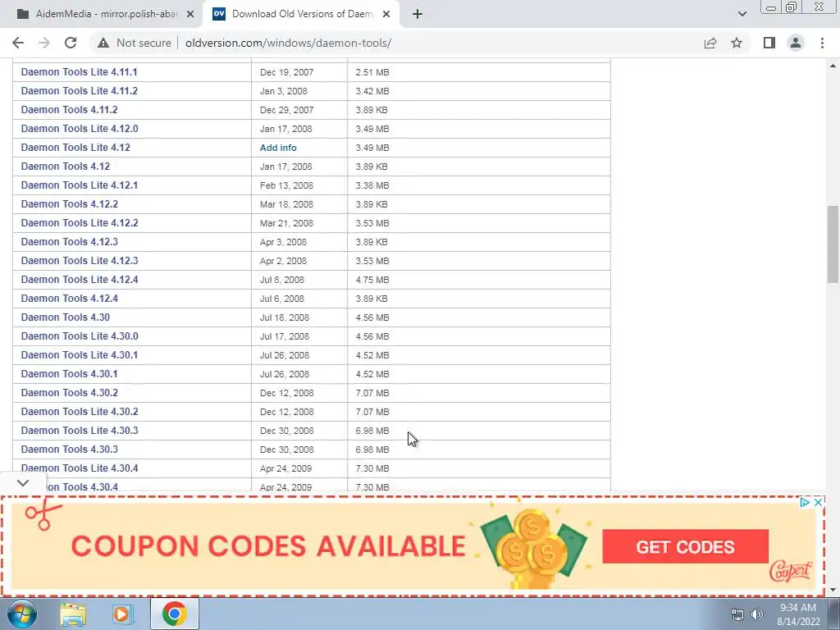The image size is (840, 630).
Task: Click the Chrome taskbar icon
Action: [x=175, y=614]
